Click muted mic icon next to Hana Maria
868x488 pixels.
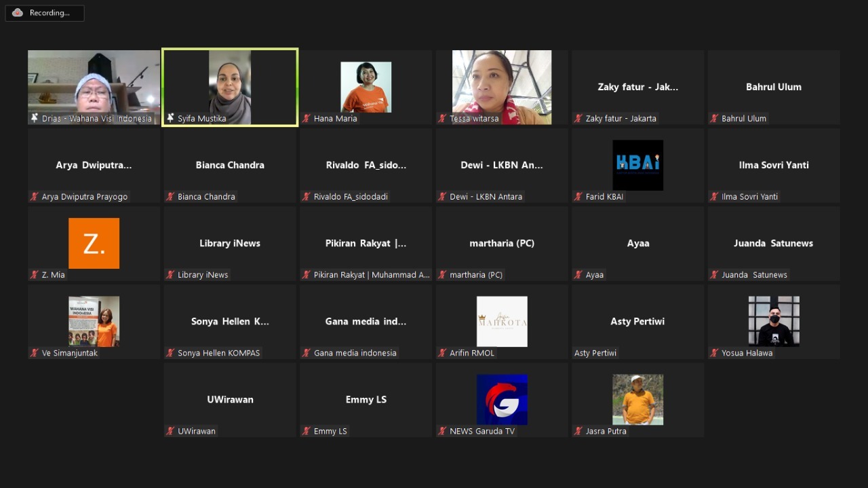click(x=307, y=119)
